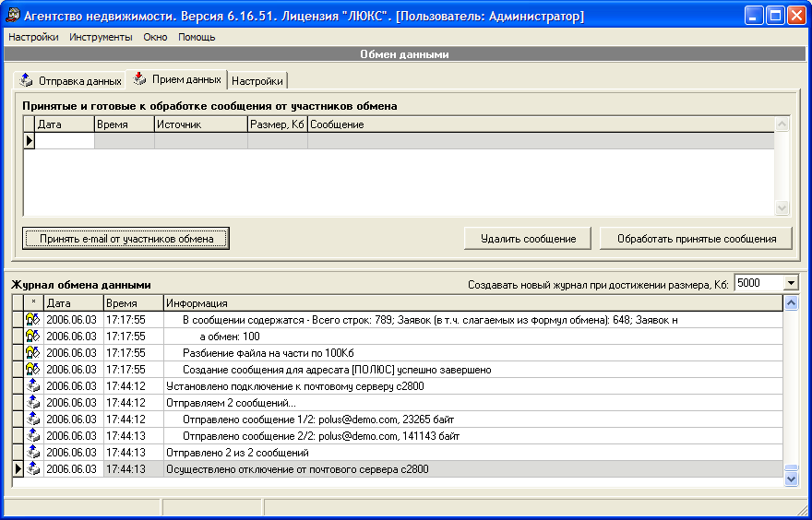
Task: Click the asterisk column header in journal
Action: [x=33, y=303]
